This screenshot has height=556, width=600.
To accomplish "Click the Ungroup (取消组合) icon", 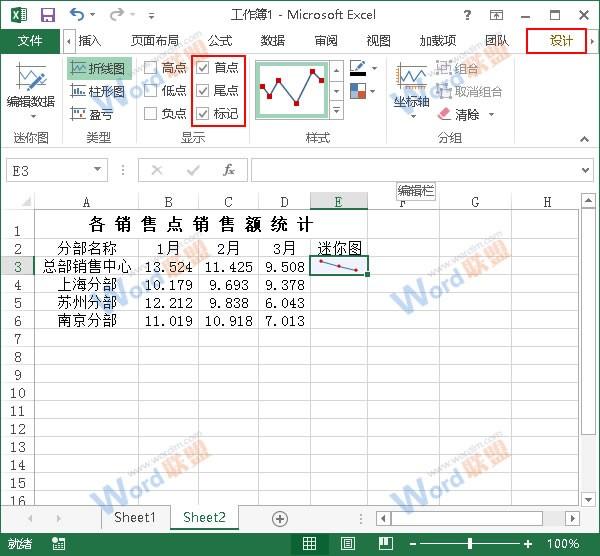I will coord(444,91).
